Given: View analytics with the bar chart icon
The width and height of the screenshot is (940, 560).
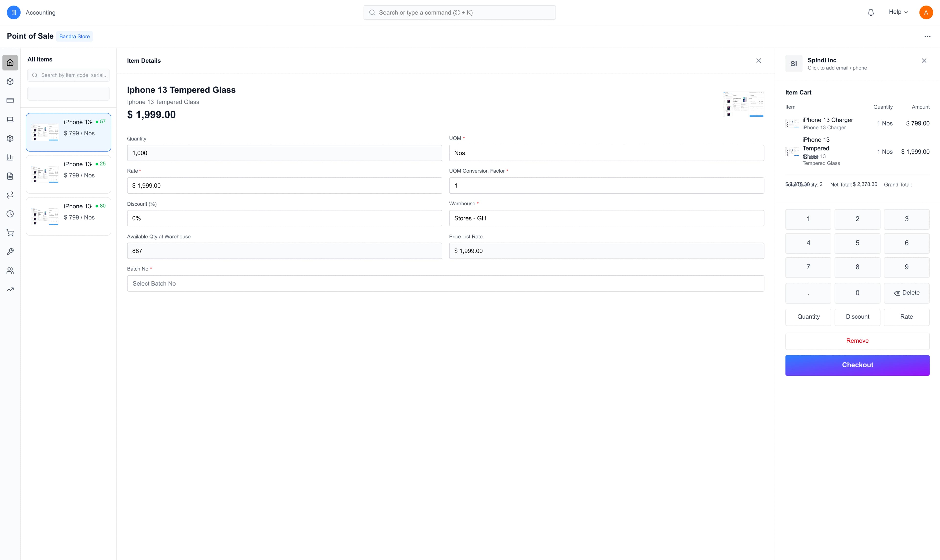Looking at the screenshot, I should pos(10,157).
